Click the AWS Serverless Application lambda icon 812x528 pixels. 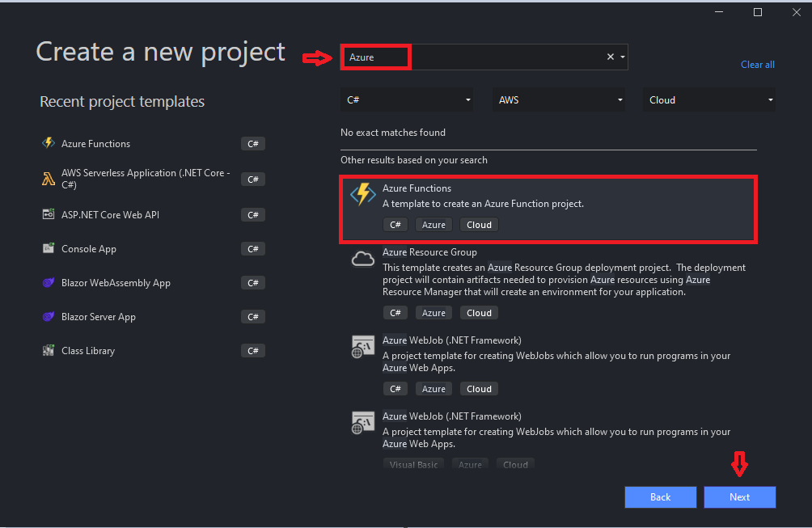point(48,179)
